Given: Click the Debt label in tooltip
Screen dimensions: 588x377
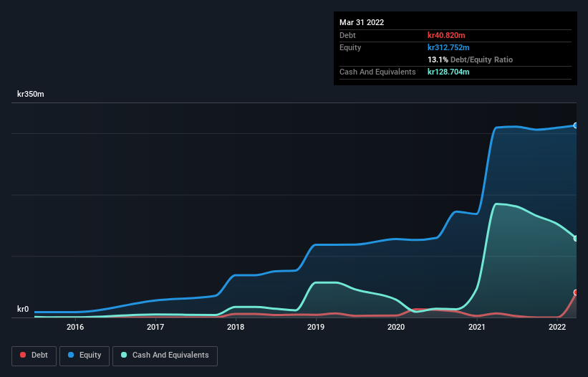Looking at the screenshot, I should [x=347, y=35].
